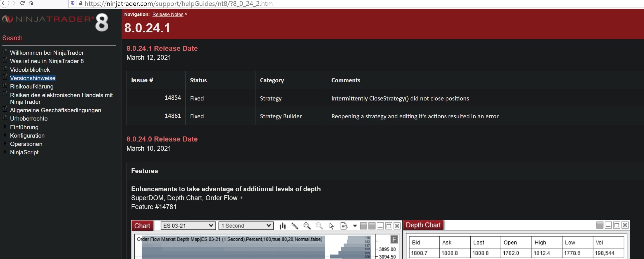Click the tracking protection shield icon

73,3
